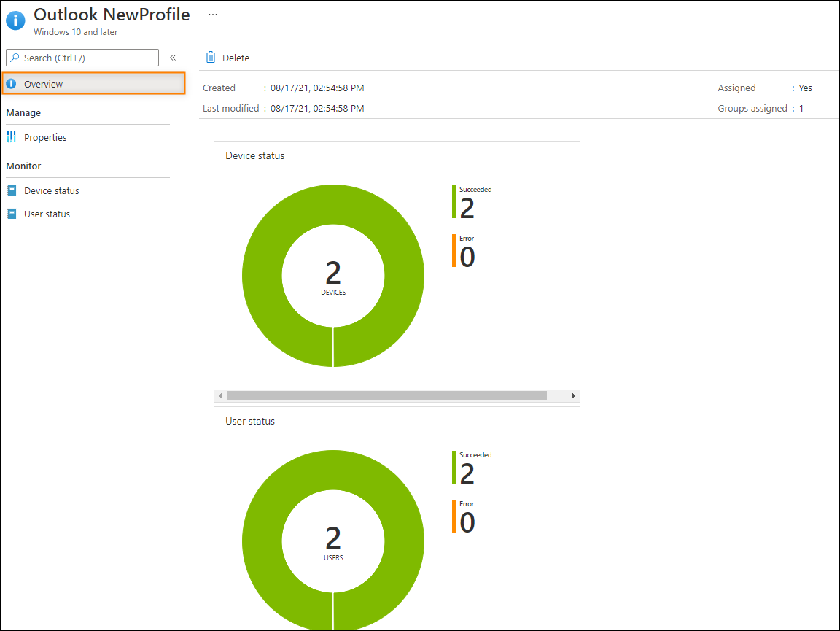Click the 'Assigned' field label
Viewport: 840px width, 631px height.
point(736,88)
